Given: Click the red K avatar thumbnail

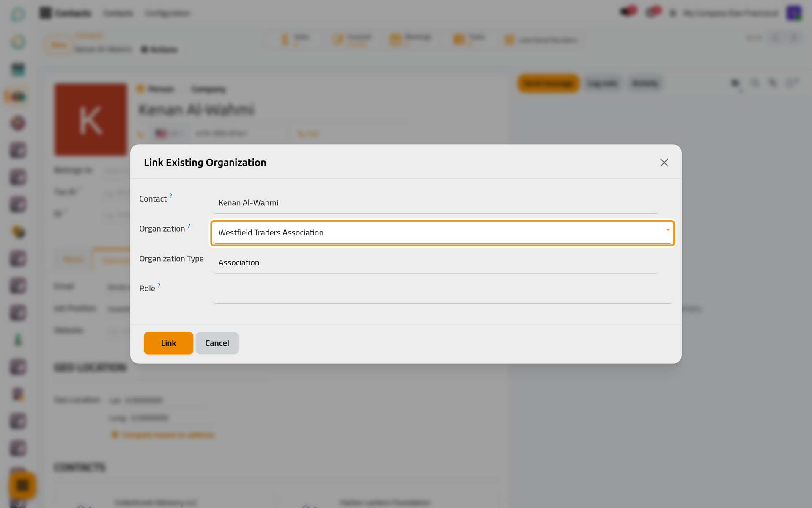Looking at the screenshot, I should tap(91, 119).
